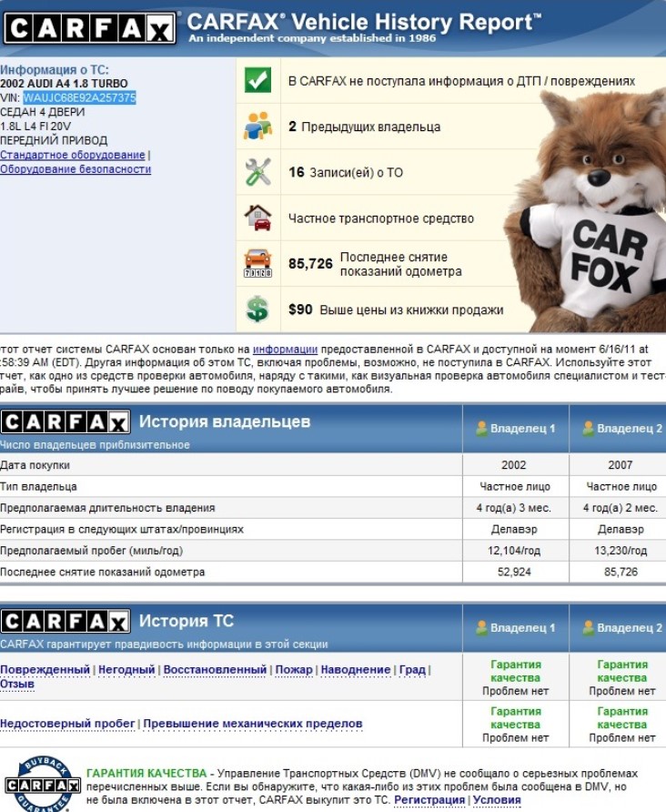The height and width of the screenshot is (812, 666).
Task: Click the two previous owners icon
Action: tap(257, 127)
